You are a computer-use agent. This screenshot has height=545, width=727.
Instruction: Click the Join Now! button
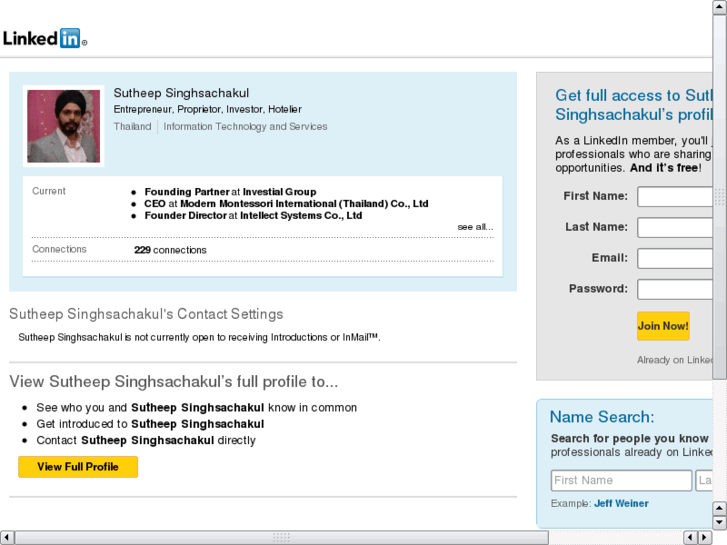pos(663,326)
